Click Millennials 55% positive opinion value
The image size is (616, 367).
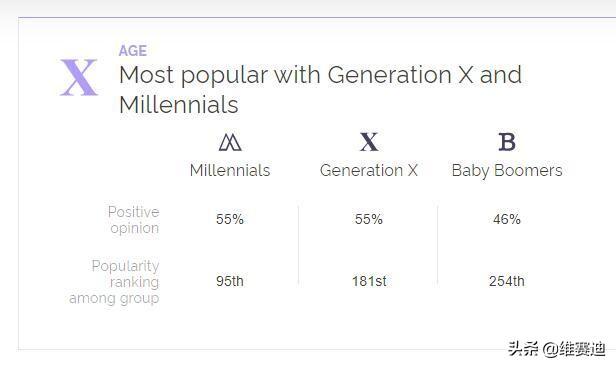point(230,219)
